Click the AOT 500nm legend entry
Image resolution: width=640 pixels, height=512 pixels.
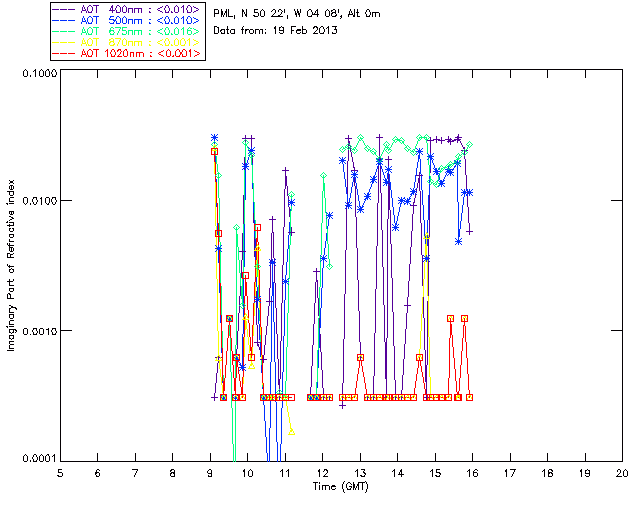(x=128, y=20)
